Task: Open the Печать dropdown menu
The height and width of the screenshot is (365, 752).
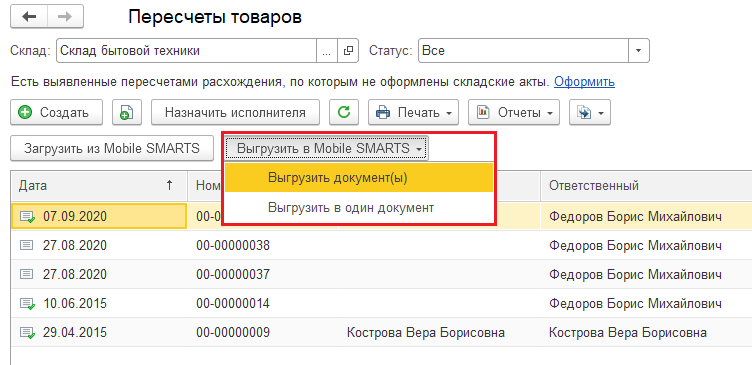Action: [x=413, y=112]
